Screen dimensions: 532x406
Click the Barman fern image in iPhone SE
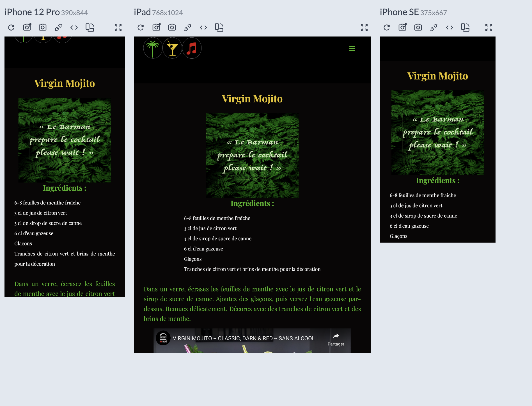pos(437,133)
